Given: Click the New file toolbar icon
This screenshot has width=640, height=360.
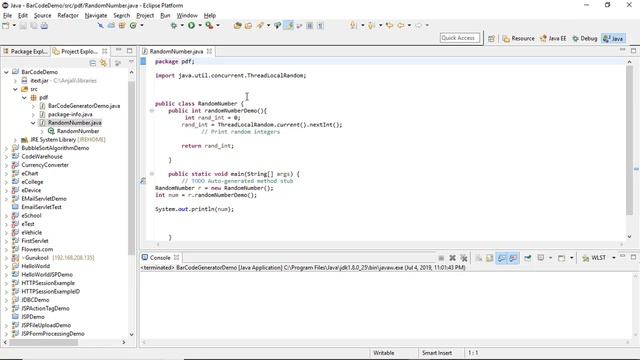Looking at the screenshot, I should click(6, 26).
